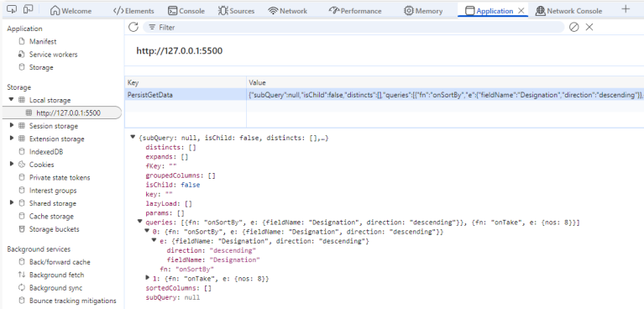Open the Console tab
The image size is (644, 309).
(186, 11)
